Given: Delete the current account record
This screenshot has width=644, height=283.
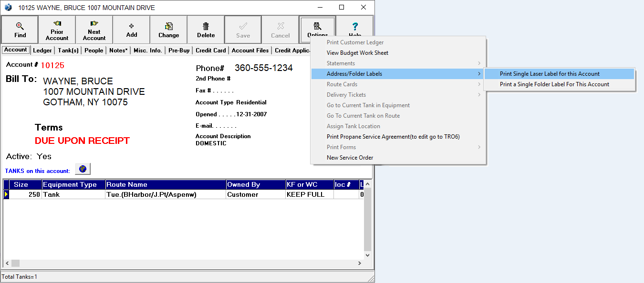Looking at the screenshot, I should [206, 30].
